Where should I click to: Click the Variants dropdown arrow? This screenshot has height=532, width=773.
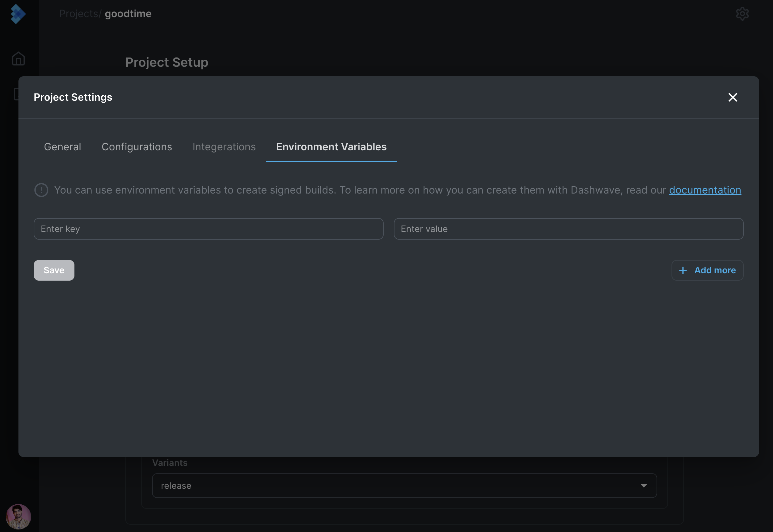coord(644,486)
